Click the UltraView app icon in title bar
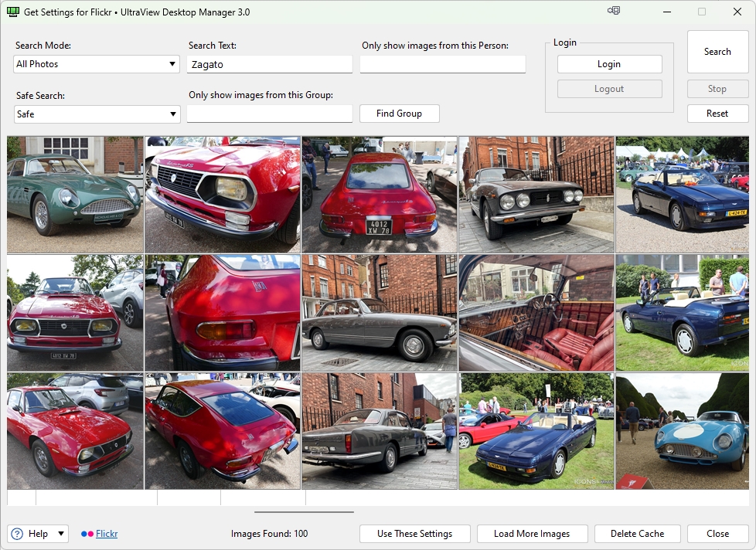 (x=12, y=12)
